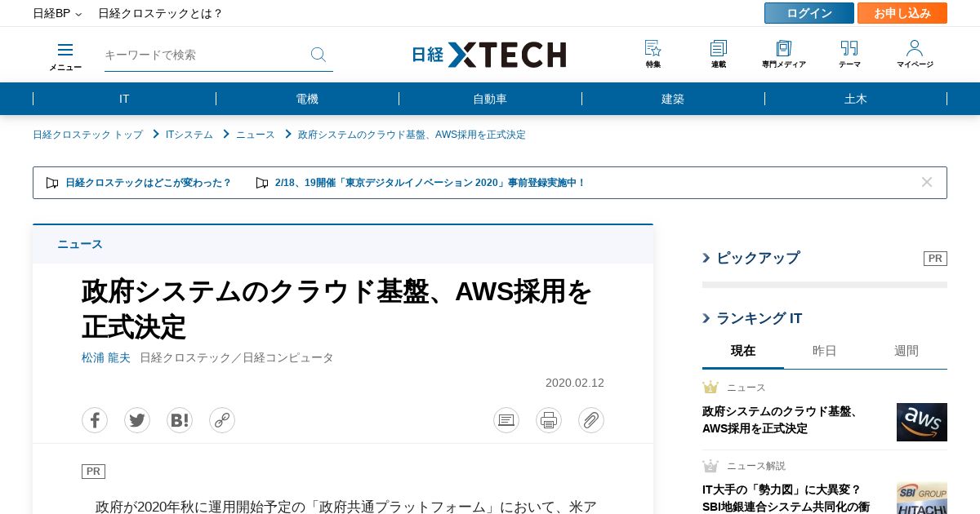Share article on Twitter
The width and height of the screenshot is (980, 514).
[x=137, y=420]
